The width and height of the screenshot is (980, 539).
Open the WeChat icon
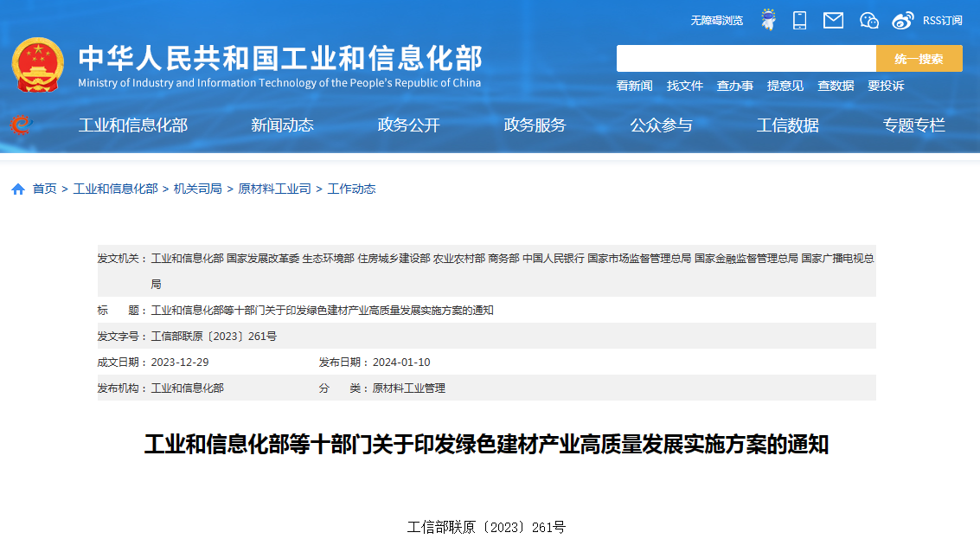(x=868, y=21)
